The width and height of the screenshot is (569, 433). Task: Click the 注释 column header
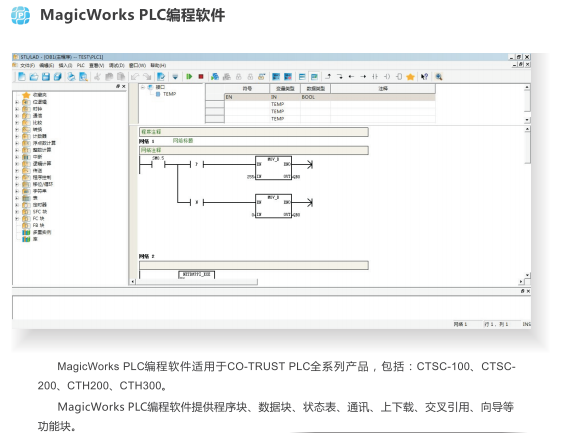(383, 89)
